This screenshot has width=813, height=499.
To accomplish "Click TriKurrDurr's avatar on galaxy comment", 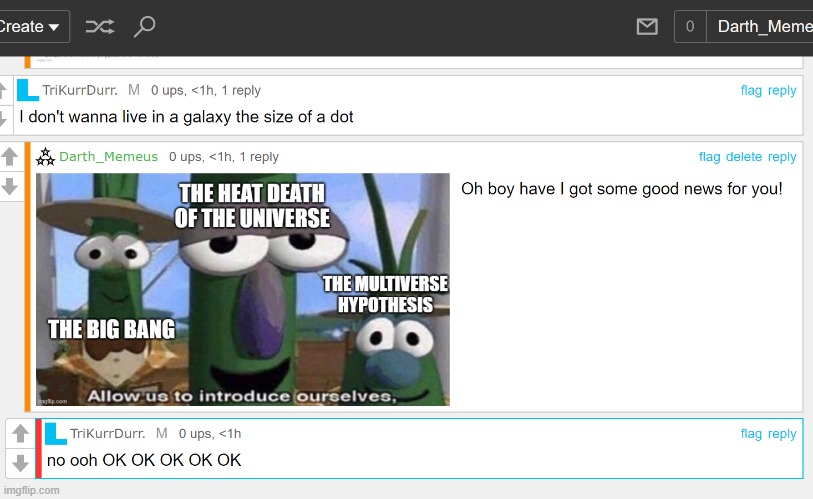I will pos(28,90).
